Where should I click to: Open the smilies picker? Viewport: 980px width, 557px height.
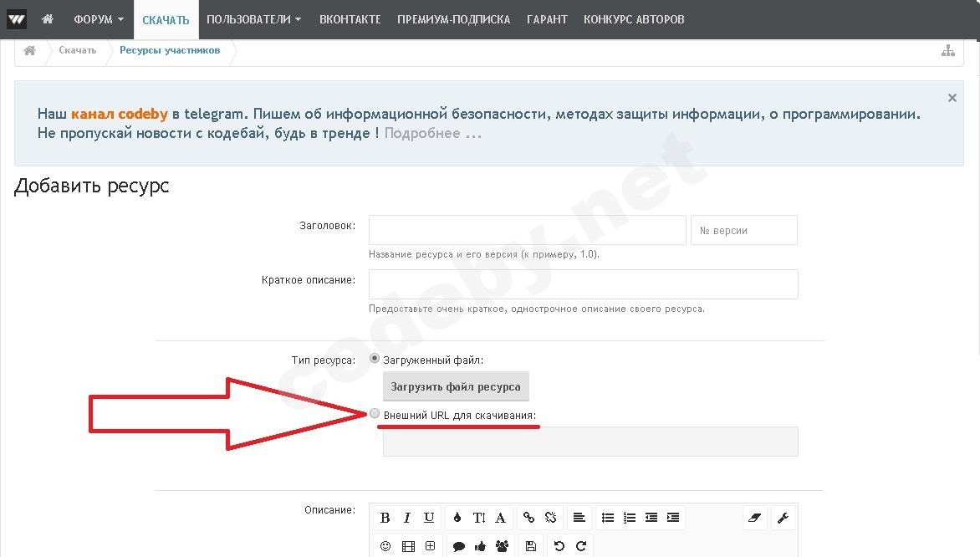tap(385, 546)
